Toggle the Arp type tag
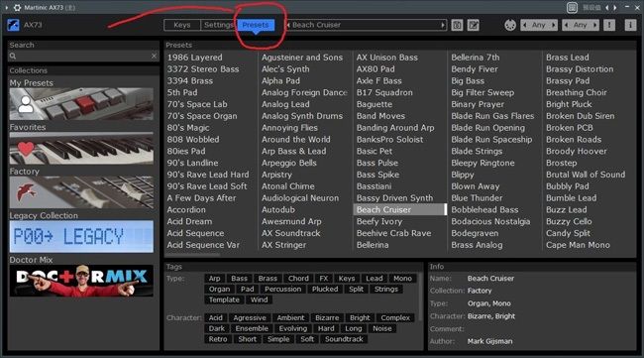This screenshot has width=644, height=358. point(214,279)
